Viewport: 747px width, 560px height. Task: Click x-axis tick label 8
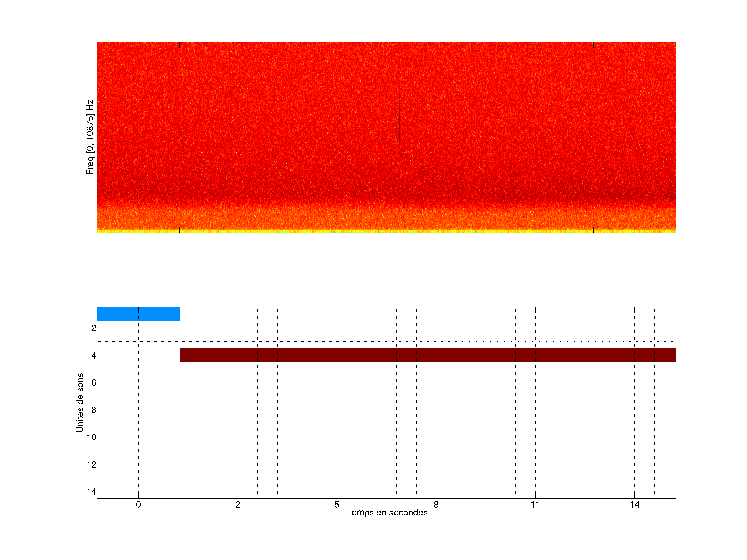436,505
